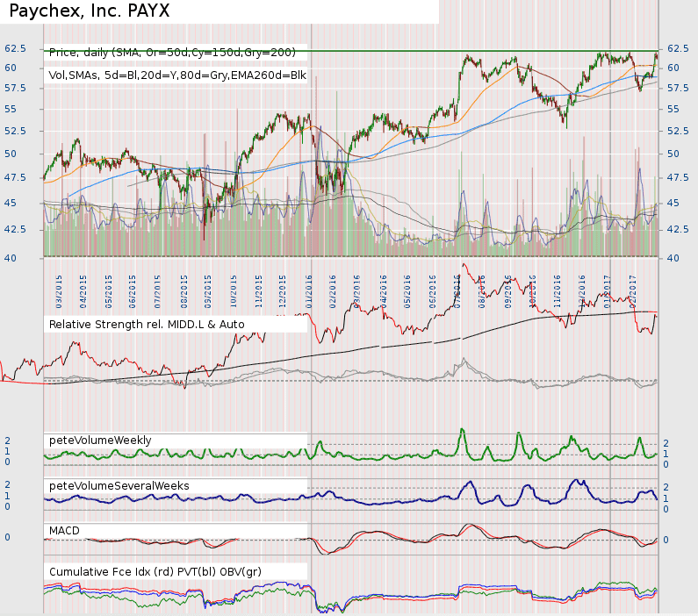Viewport: 698px width, 616px height.
Task: Select the 02/2017 date label
Action: (632, 291)
